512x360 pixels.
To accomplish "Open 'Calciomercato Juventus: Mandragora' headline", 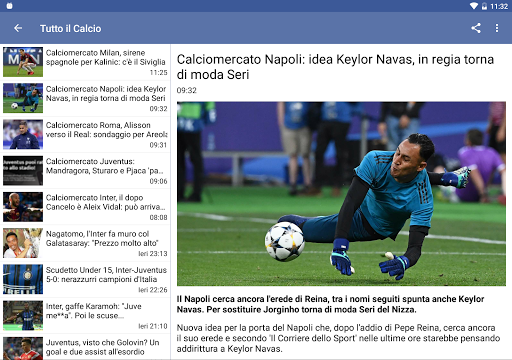I will (105, 166).
